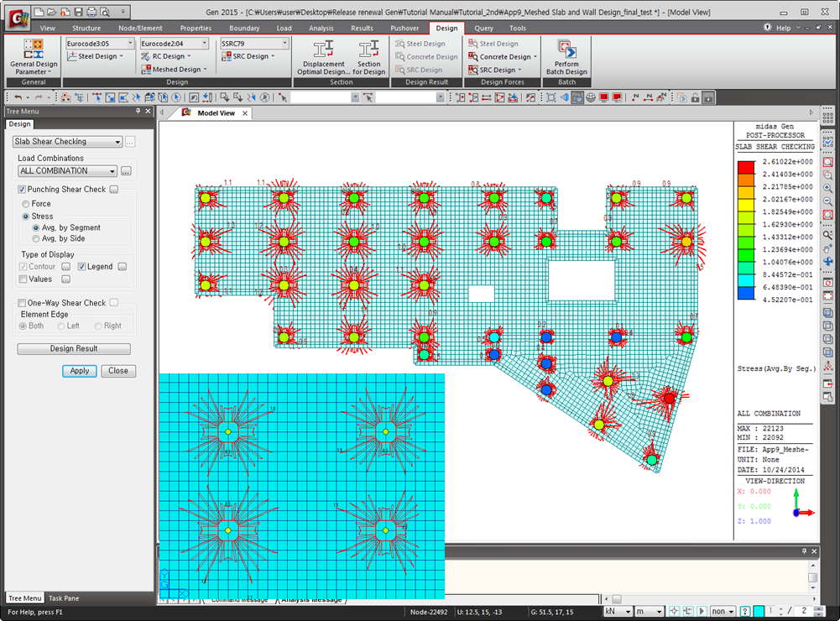Switch to the Task Pane tab
840x621 pixels.
64,598
